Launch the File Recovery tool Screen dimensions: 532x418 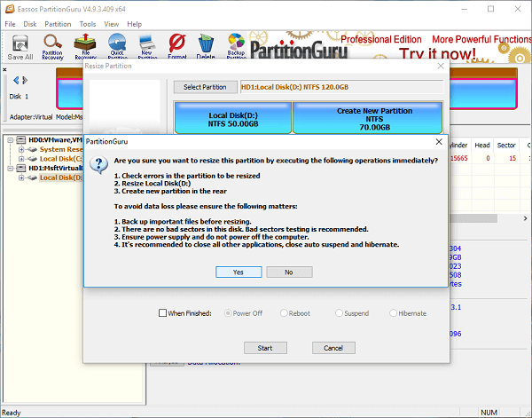tap(85, 46)
